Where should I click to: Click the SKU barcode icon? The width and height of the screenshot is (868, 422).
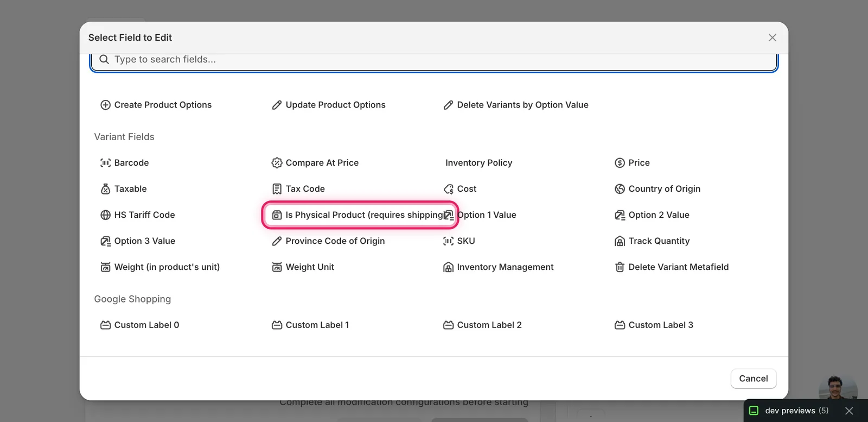point(448,241)
